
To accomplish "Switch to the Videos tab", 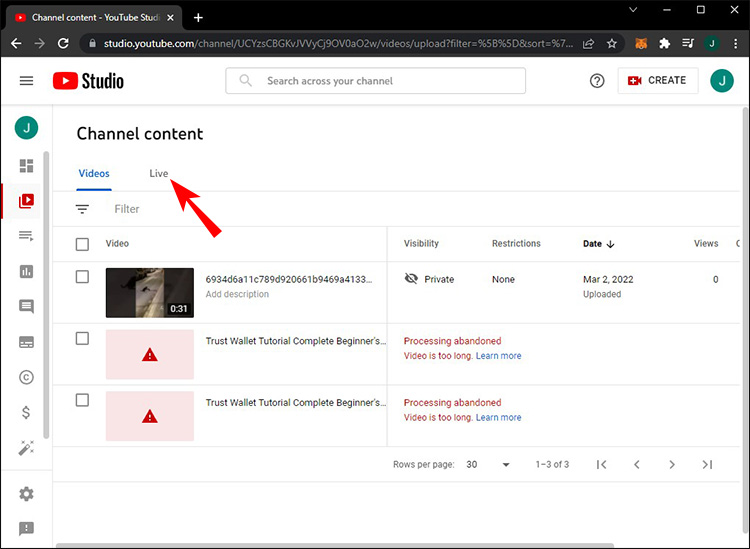I will coord(94,174).
